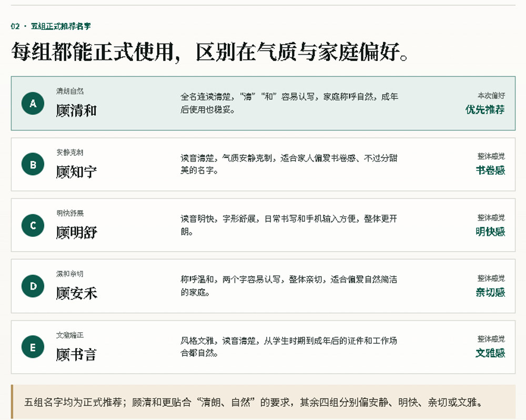Select the name 顾安禾
This screenshot has width=526, height=420.
76,294
